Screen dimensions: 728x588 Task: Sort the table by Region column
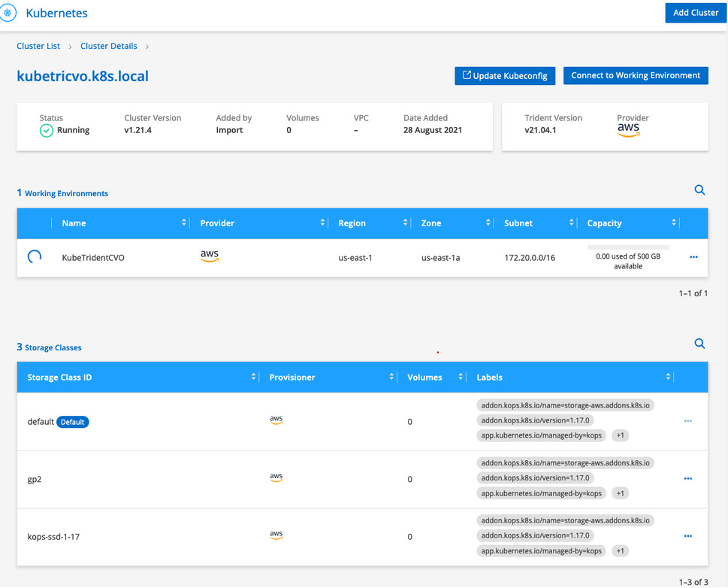click(404, 223)
